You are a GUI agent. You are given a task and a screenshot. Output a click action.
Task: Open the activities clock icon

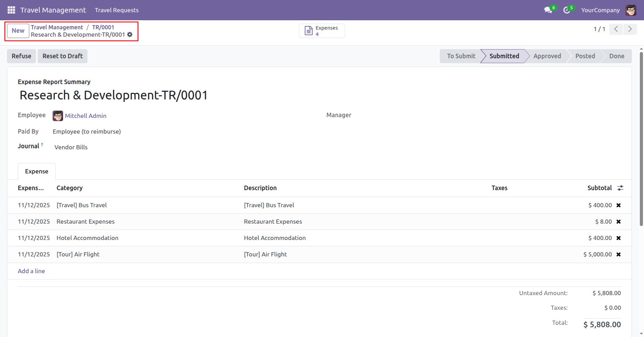(x=567, y=10)
